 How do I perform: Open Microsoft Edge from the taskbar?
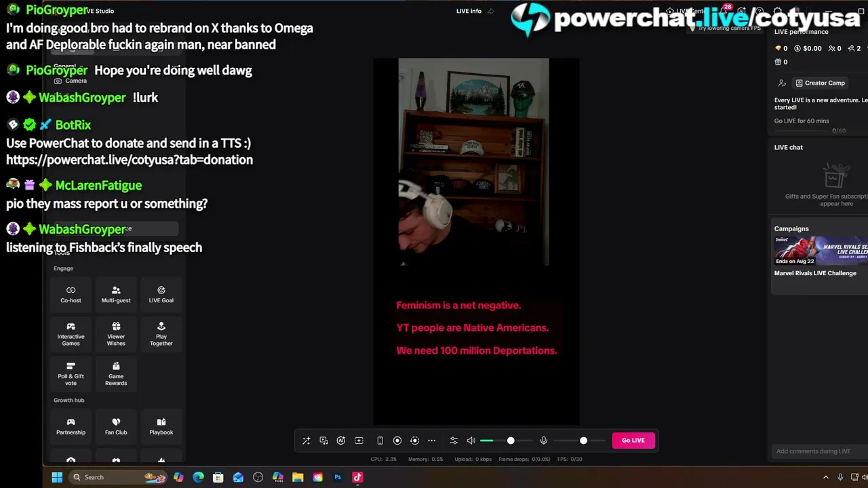(198, 477)
